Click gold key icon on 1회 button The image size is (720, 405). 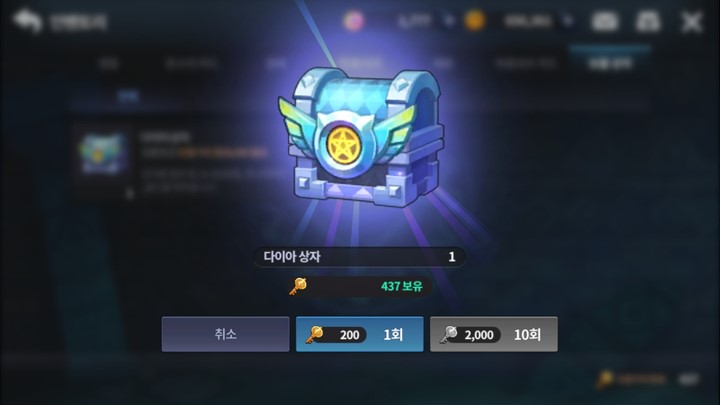(x=315, y=334)
